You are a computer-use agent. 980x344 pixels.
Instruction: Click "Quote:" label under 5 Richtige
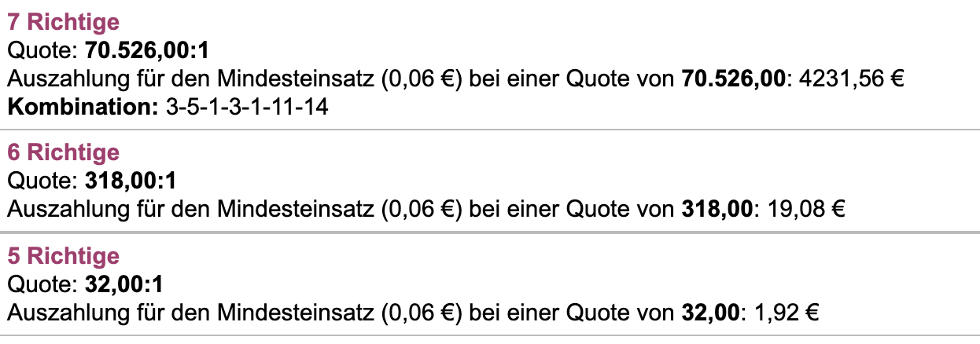(x=42, y=285)
